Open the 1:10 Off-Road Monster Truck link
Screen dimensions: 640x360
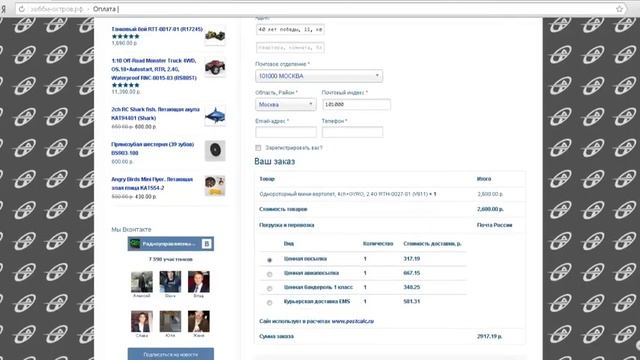154,69
